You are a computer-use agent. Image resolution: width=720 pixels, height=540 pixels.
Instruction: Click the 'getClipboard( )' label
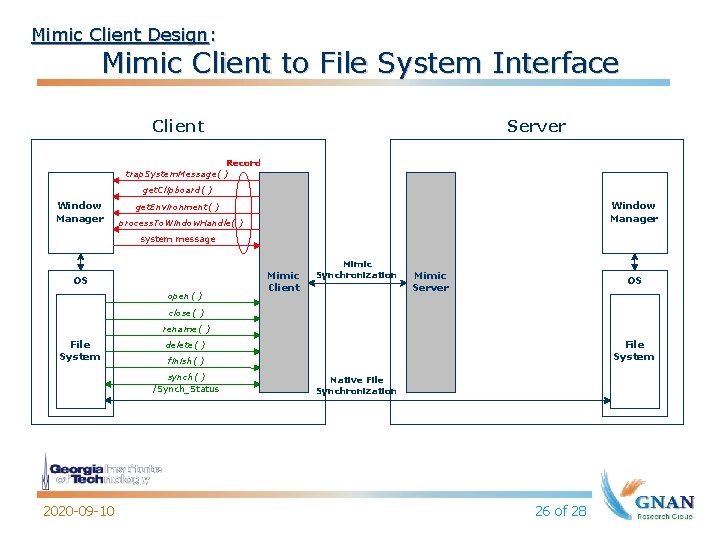pos(177,190)
